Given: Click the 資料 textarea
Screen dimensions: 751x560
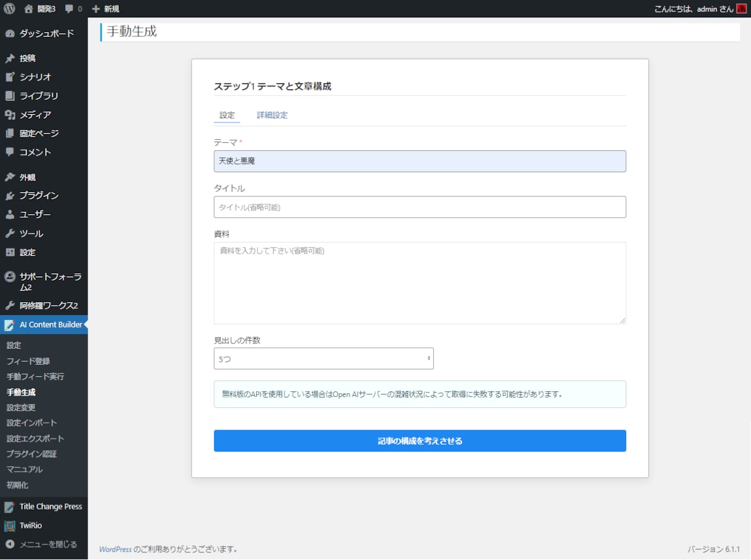Looking at the screenshot, I should [420, 282].
